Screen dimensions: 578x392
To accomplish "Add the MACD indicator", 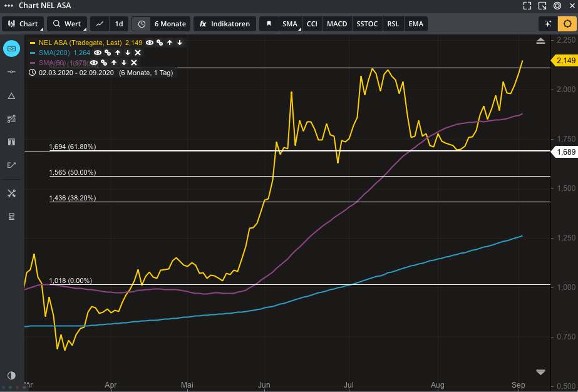I will click(x=337, y=24).
